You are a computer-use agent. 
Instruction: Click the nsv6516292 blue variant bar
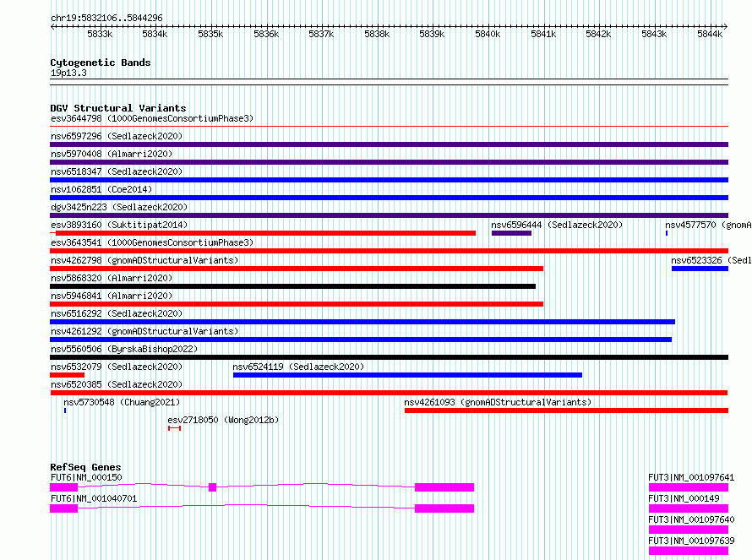point(362,322)
